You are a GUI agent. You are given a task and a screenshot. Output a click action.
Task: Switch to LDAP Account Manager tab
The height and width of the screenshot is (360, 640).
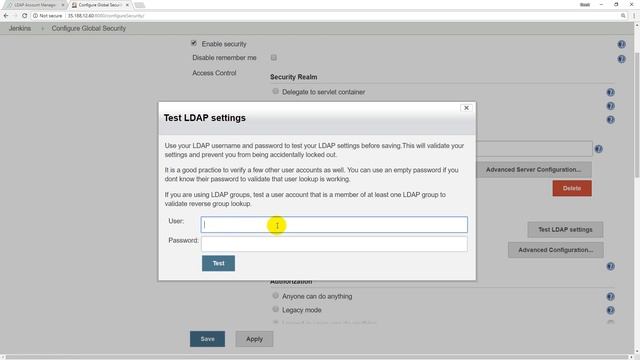(35, 5)
